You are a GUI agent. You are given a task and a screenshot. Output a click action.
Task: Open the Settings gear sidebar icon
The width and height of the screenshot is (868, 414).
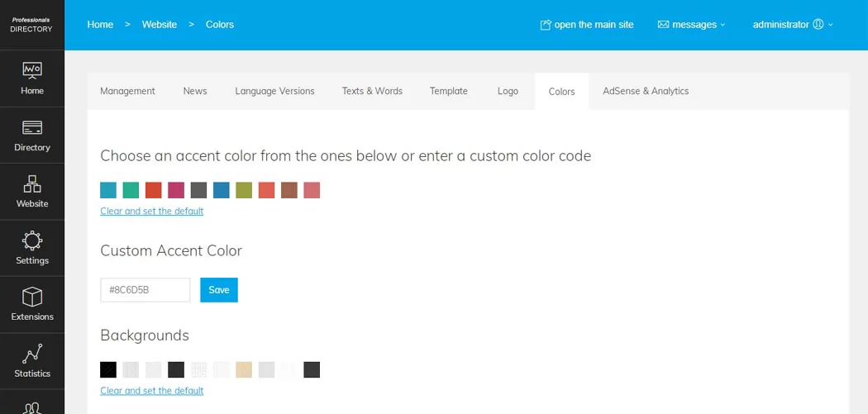coord(32,240)
